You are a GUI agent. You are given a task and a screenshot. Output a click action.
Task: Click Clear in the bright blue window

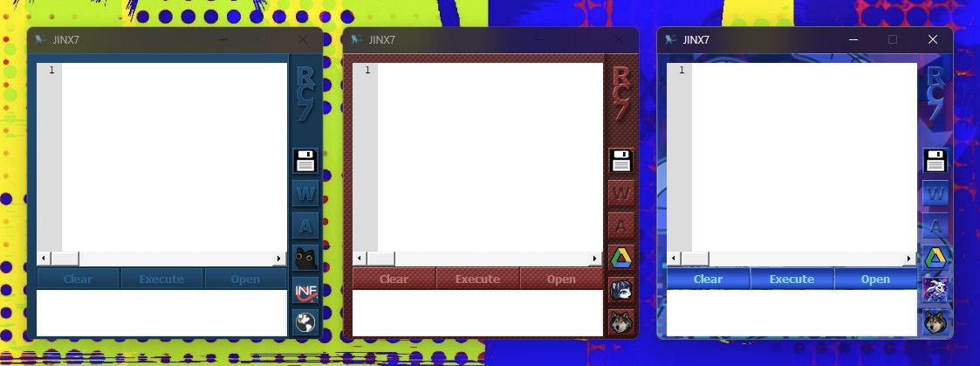click(708, 279)
